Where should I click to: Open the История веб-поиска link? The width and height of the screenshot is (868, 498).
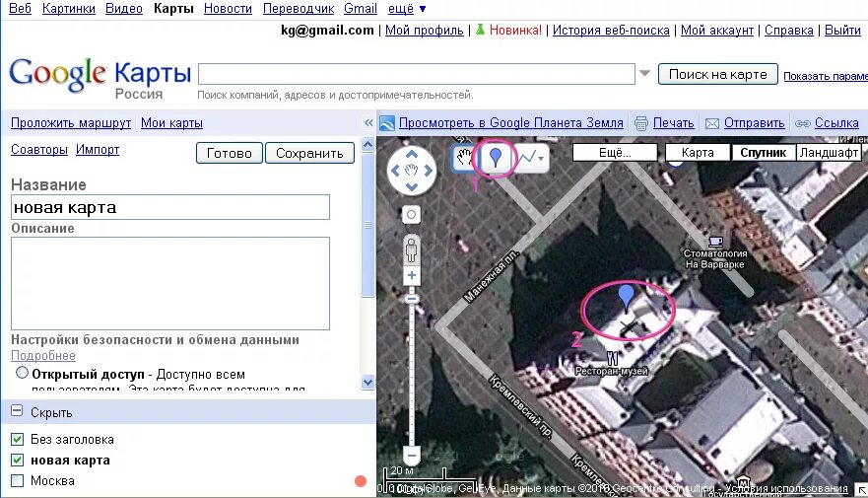pyautogui.click(x=611, y=30)
